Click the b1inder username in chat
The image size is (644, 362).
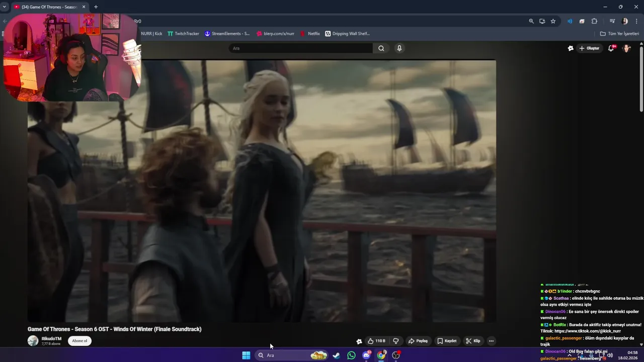(x=564, y=291)
